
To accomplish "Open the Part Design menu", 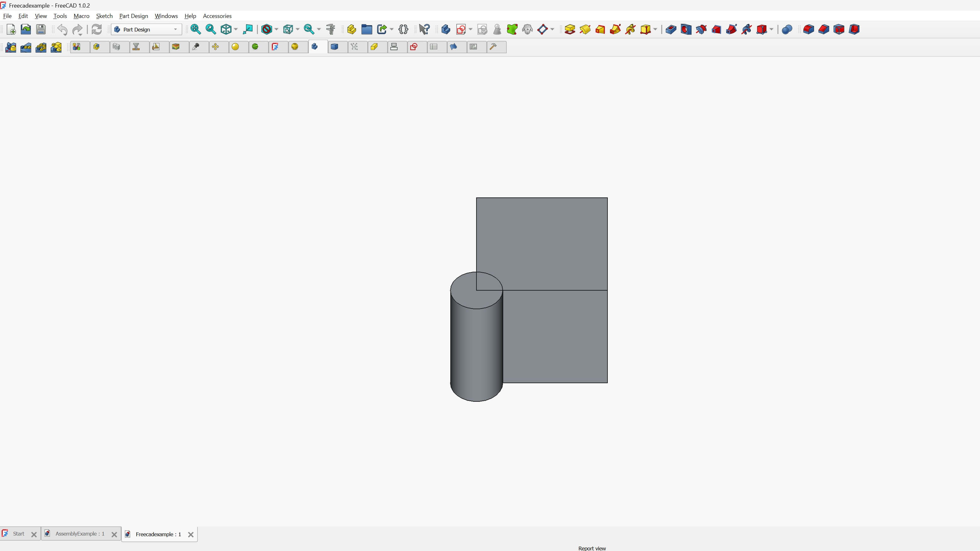I will 134,16.
